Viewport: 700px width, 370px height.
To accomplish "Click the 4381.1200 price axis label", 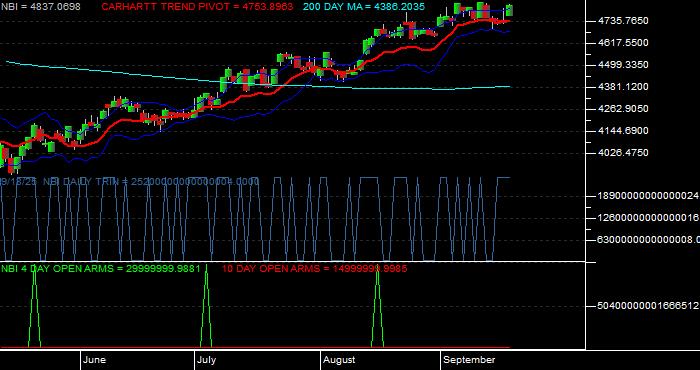I will point(623,87).
